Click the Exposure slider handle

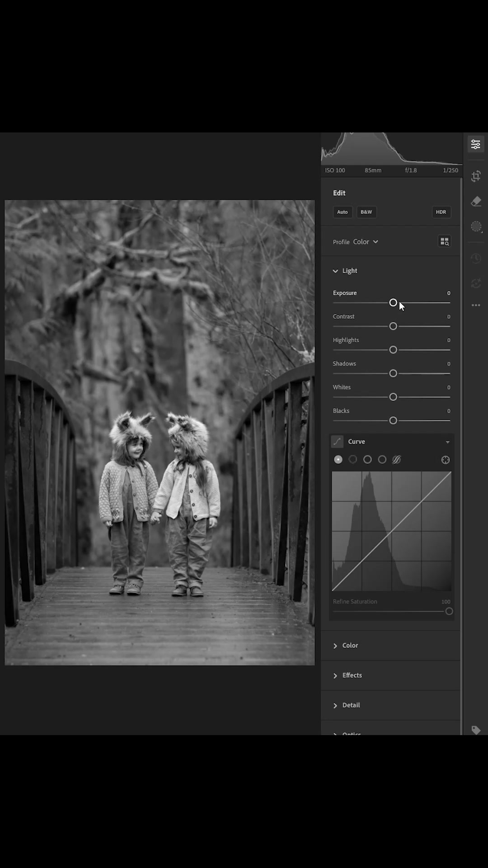(x=393, y=303)
